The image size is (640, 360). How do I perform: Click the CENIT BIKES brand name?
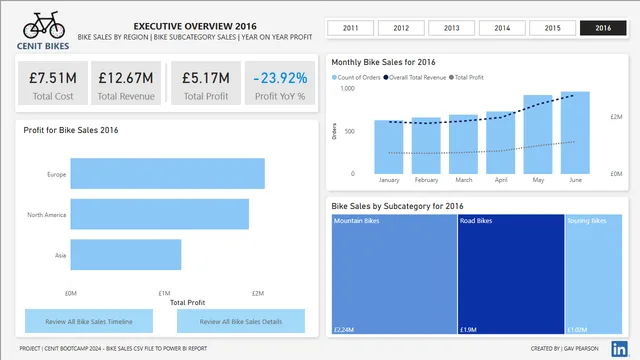click(x=43, y=46)
